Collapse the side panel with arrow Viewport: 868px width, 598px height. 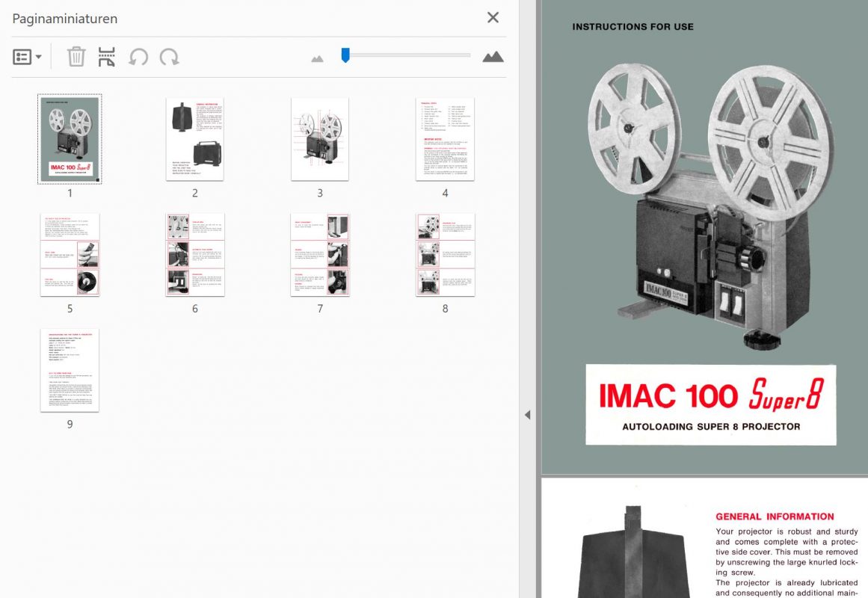pyautogui.click(x=527, y=415)
